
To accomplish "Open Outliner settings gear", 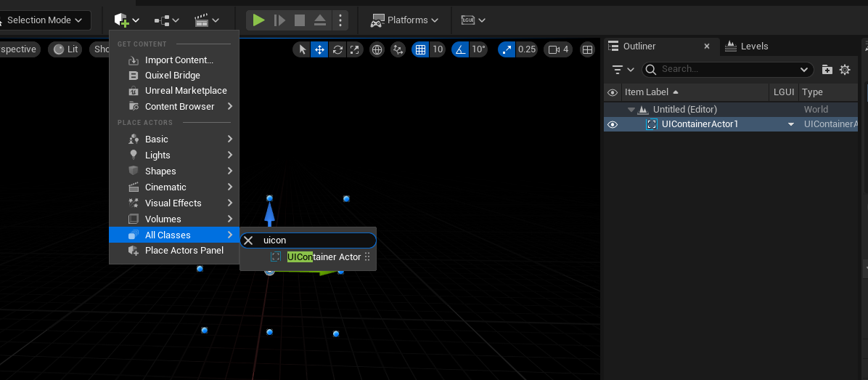I will [845, 70].
